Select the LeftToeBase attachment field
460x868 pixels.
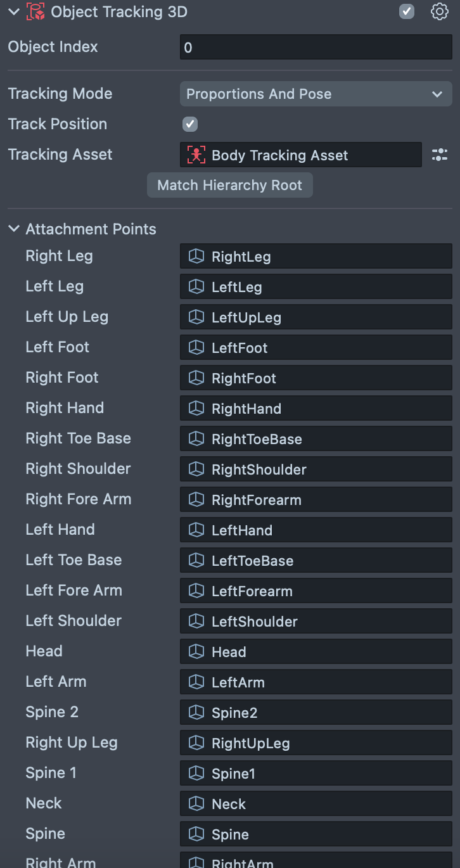[x=316, y=561]
